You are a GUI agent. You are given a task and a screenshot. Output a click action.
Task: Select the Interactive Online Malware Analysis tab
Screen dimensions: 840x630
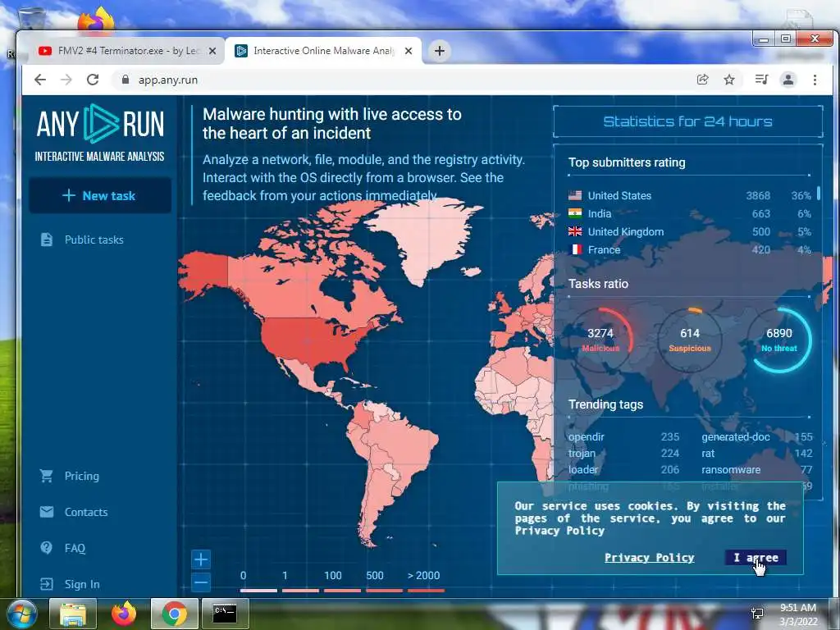click(323, 51)
